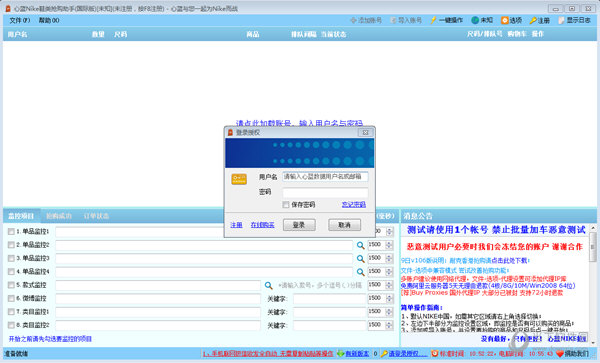The image size is (600, 363).
Task: Click interval spinner arrows for 单品监控1
Action: (x=389, y=232)
